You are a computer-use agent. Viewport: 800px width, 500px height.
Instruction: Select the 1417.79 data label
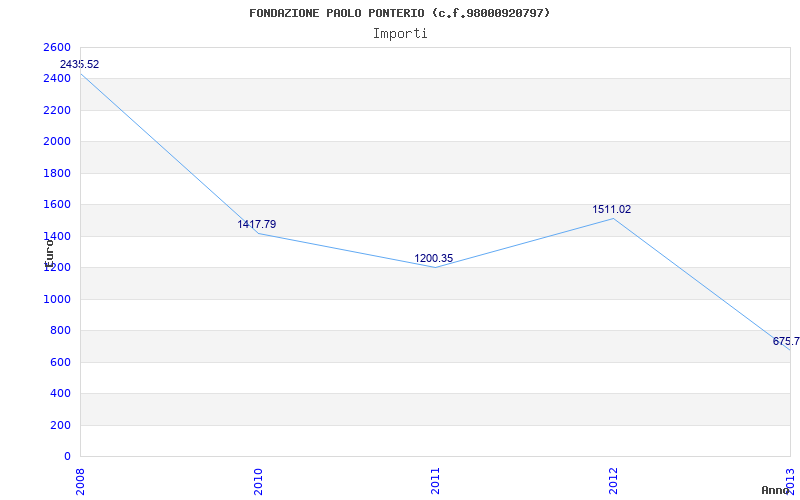(x=257, y=224)
